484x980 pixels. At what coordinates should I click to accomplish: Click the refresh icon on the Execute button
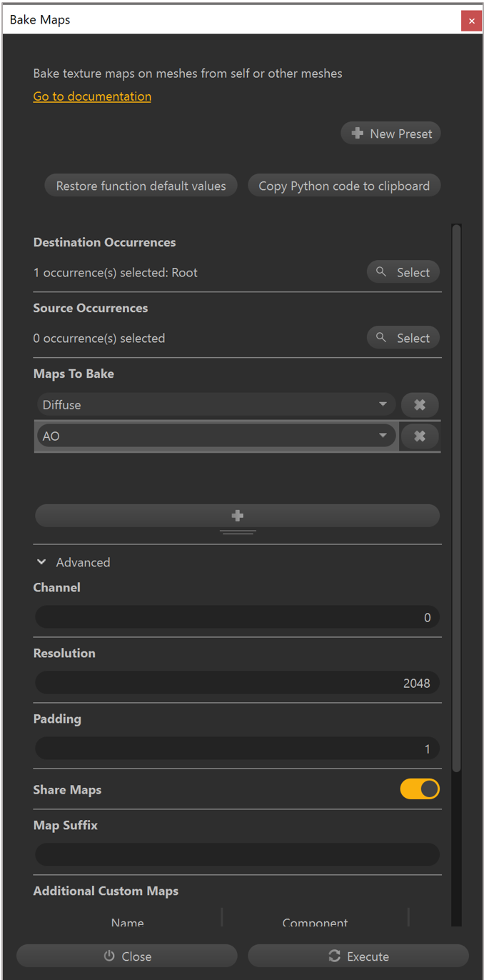[x=333, y=956]
